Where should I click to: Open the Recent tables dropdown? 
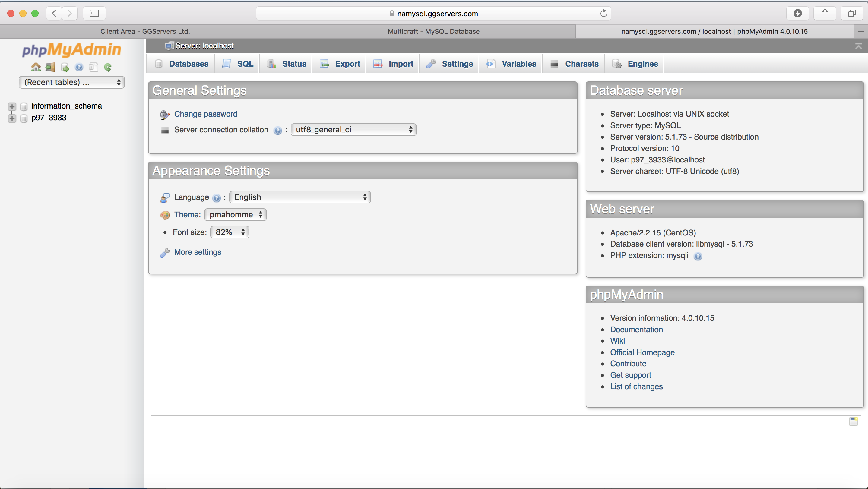pos(72,82)
